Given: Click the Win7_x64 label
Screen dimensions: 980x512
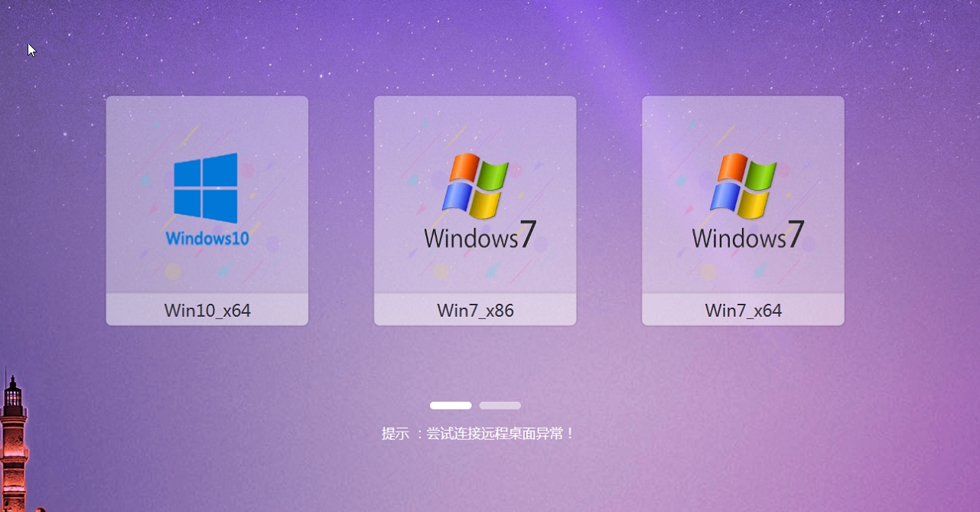Looking at the screenshot, I should 743,311.
